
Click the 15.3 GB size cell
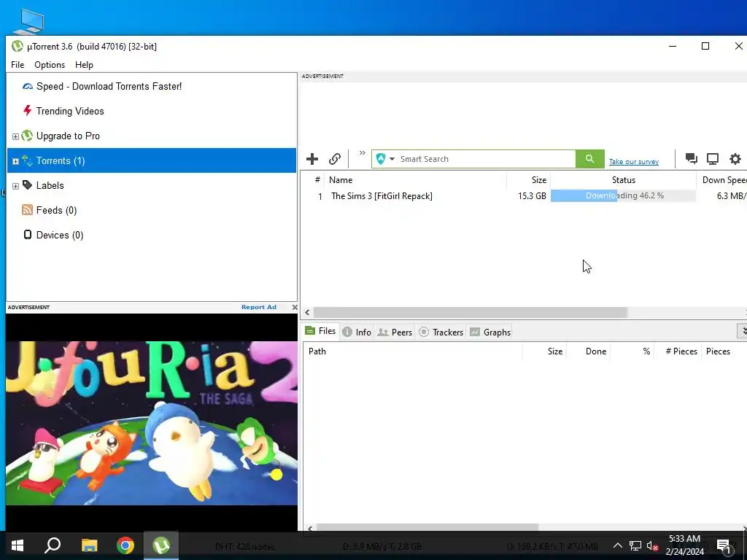point(532,196)
